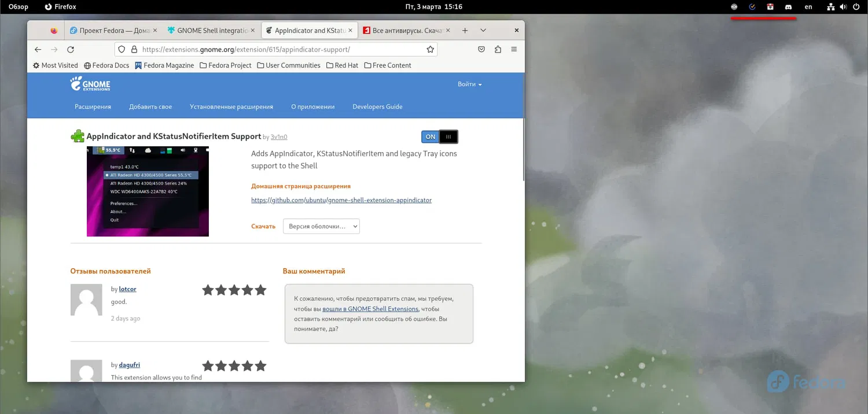Switch the en keyboard layout indicator
This screenshot has height=414, width=868.
808,7
